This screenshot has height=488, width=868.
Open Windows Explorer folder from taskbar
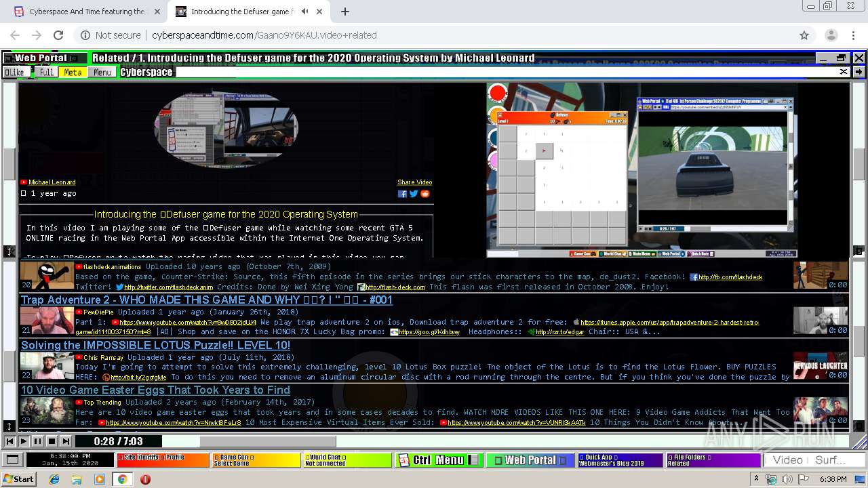pos(77,479)
